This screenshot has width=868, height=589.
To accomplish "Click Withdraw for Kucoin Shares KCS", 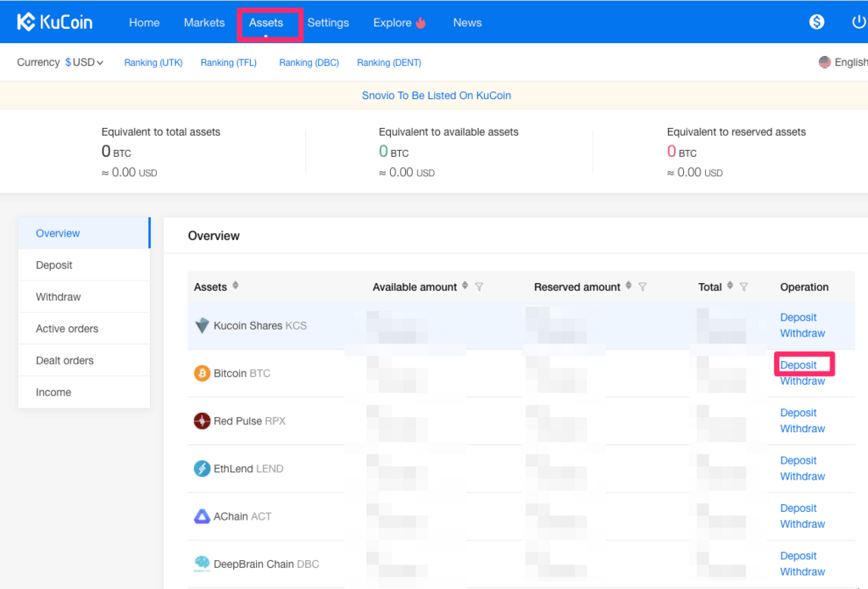I will (803, 333).
